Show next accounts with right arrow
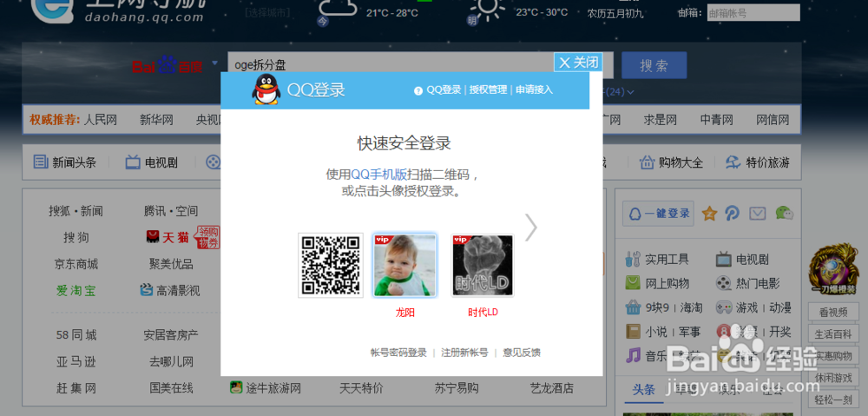This screenshot has width=868, height=416. click(531, 228)
